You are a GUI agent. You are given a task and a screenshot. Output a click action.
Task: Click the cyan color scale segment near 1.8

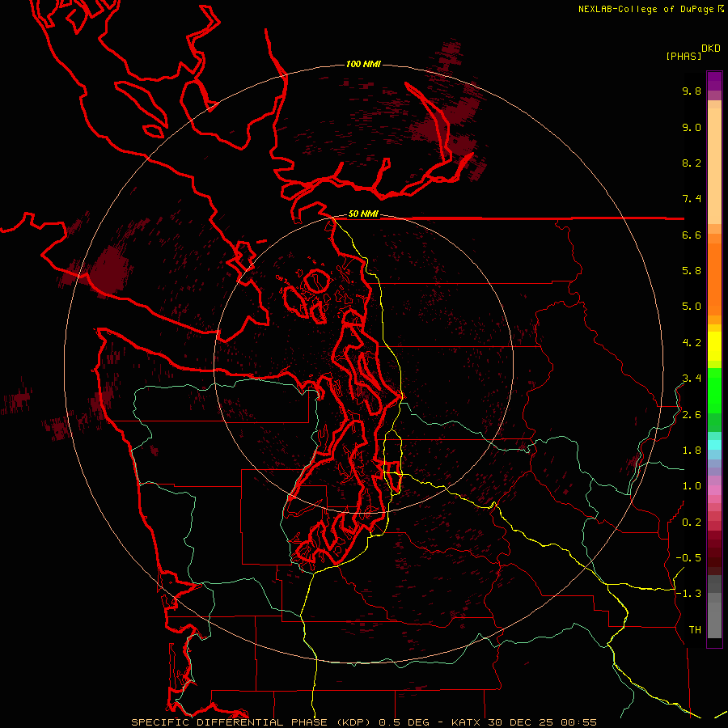pos(714,445)
